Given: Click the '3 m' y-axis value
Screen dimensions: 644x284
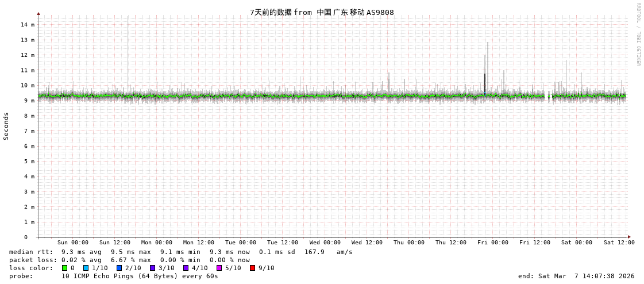Looking at the screenshot, I should (x=29, y=192).
